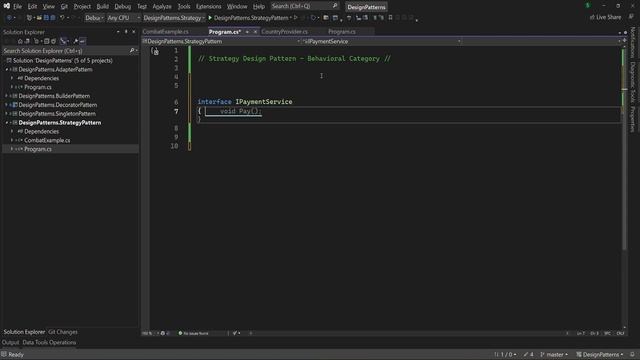Image resolution: width=640 pixels, height=360 pixels.
Task: Click the Visual Studio logo icon
Action: click(7, 6)
